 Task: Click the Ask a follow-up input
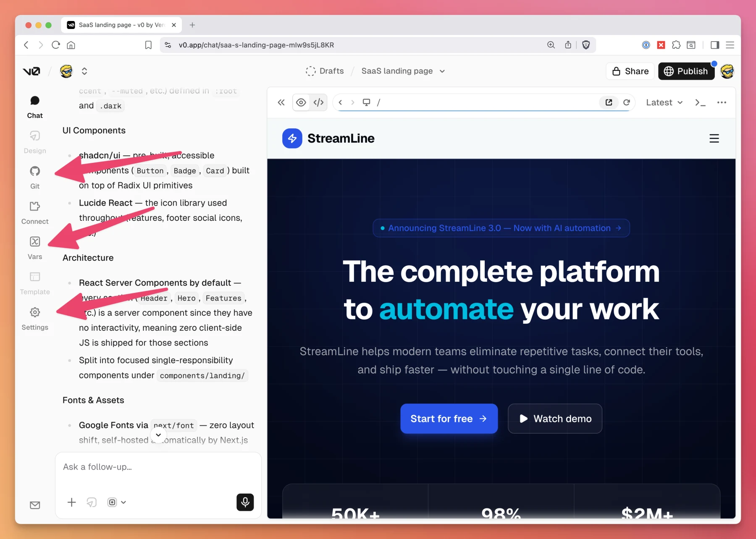coord(158,467)
